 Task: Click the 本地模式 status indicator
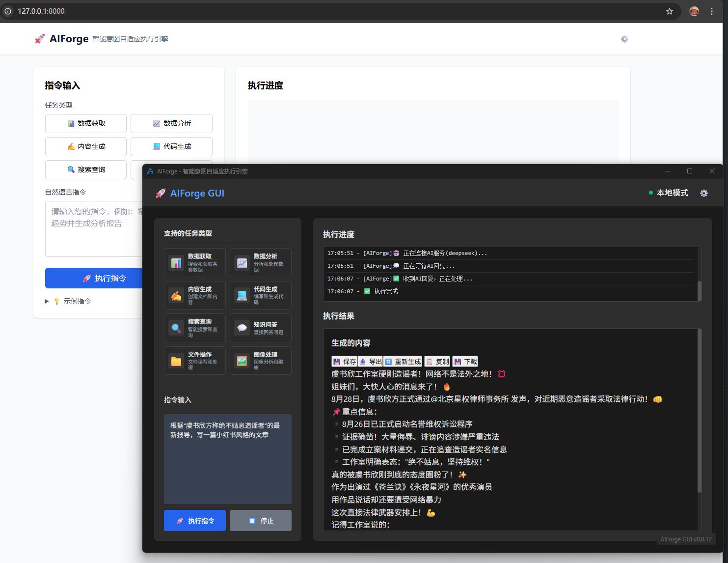pyautogui.click(x=668, y=193)
